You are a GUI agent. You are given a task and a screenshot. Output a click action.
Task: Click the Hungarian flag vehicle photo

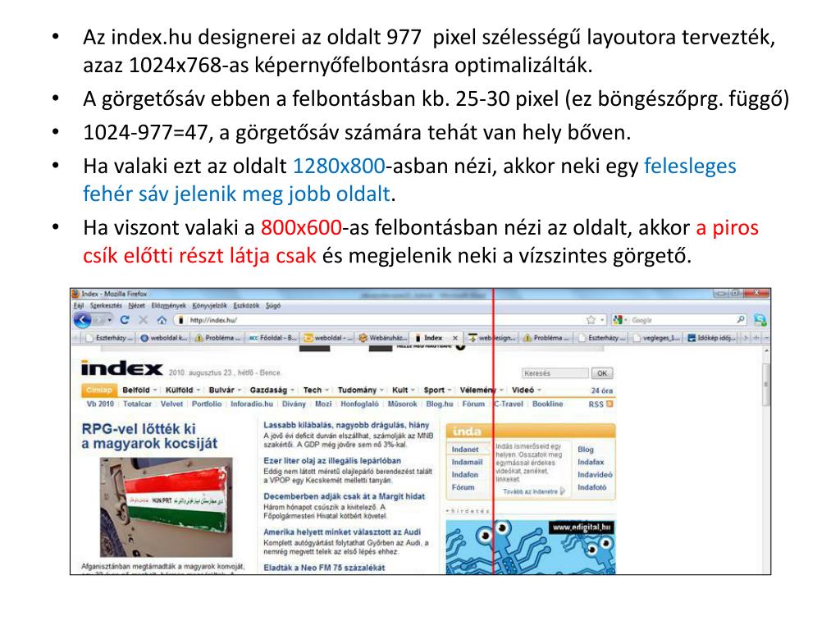[166, 507]
